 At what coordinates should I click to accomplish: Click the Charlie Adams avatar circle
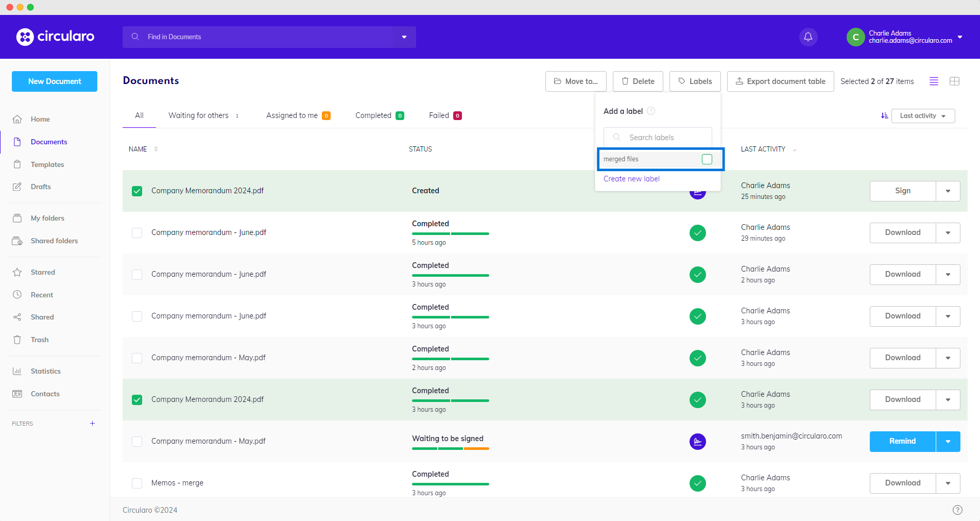click(x=855, y=37)
